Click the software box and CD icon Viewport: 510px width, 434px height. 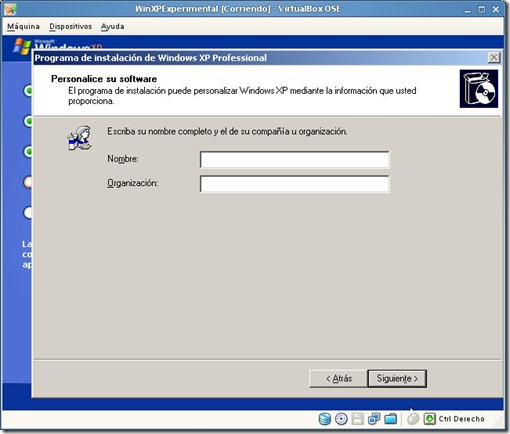(479, 89)
